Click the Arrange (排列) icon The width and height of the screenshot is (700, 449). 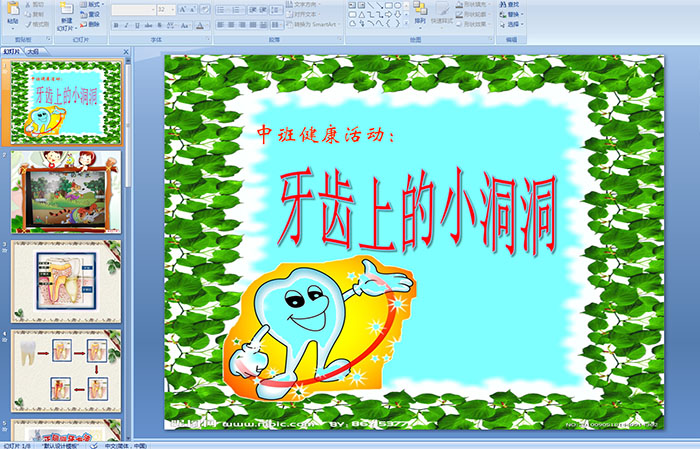tap(420, 9)
